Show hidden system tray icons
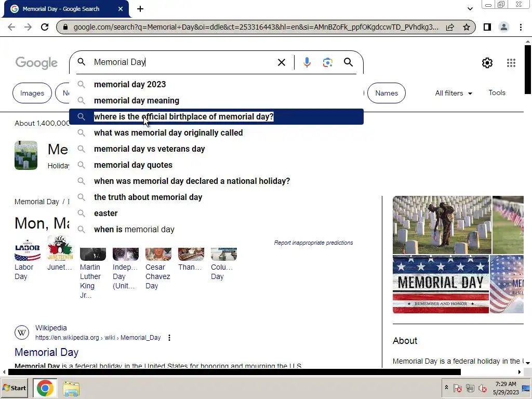Image resolution: width=532 pixels, height=399 pixels. 446,388
